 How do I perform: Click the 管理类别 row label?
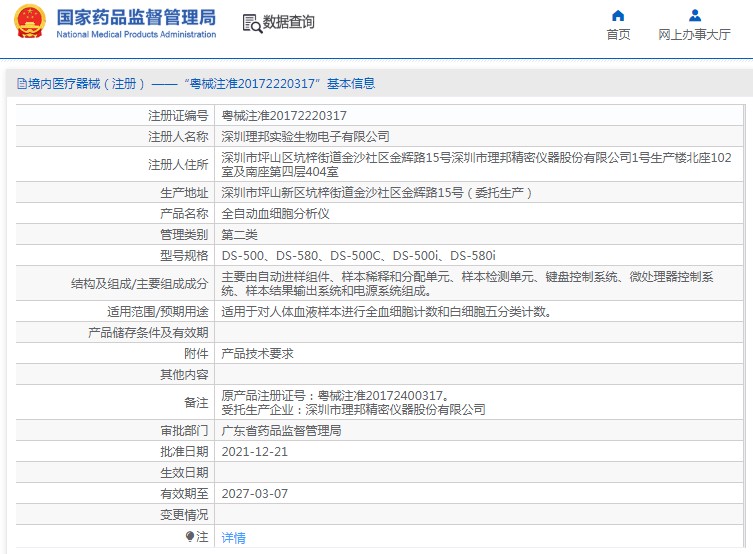click(184, 235)
